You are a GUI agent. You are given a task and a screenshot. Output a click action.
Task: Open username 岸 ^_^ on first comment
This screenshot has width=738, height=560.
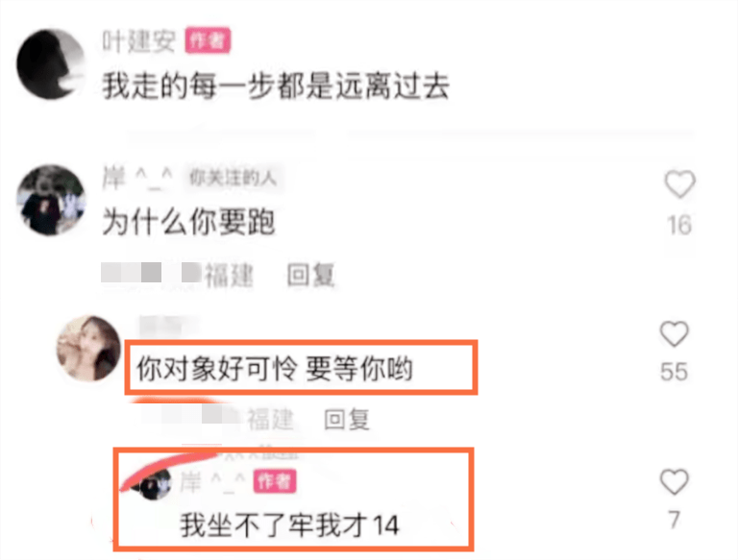[x=137, y=178]
